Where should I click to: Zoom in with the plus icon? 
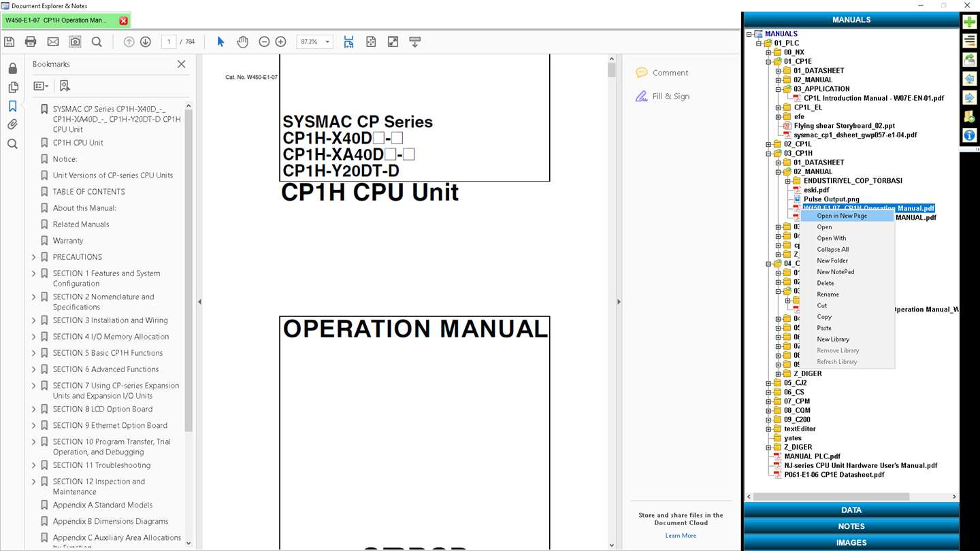280,41
